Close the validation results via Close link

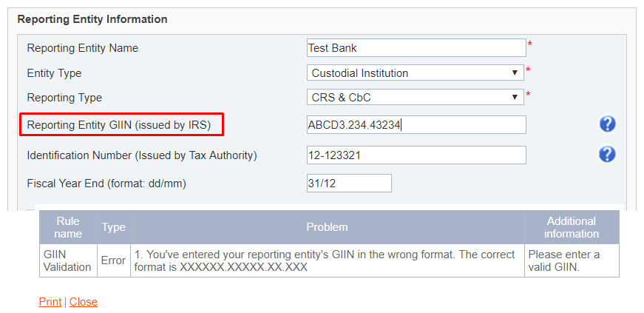click(x=84, y=302)
